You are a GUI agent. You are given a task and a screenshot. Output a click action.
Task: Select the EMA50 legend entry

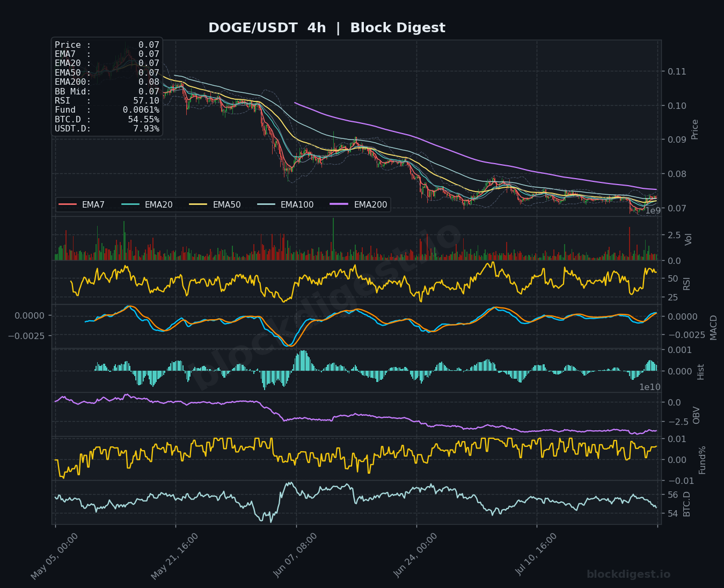click(x=215, y=204)
